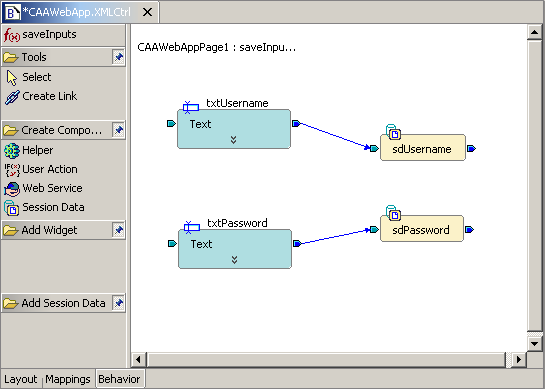
Task: Expand the txtUsername node chevron
Action: [234, 140]
